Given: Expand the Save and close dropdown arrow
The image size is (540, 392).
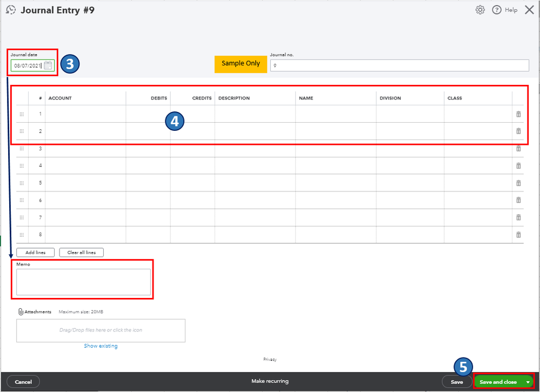Looking at the screenshot, I should (x=528, y=382).
